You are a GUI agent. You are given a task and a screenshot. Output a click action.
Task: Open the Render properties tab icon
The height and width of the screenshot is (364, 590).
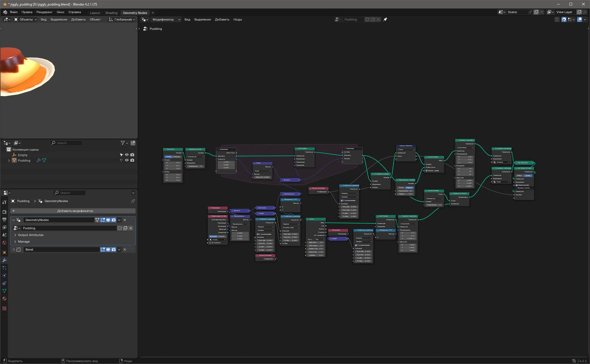[x=4, y=212]
